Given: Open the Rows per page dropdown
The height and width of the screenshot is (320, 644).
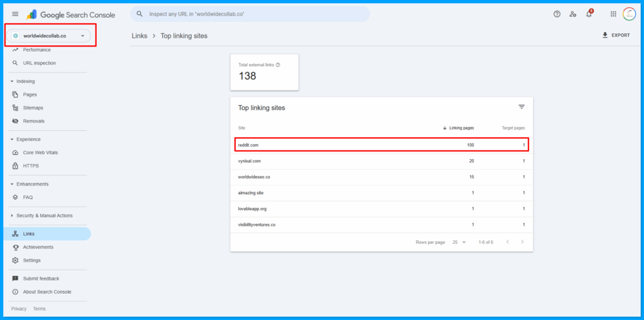Looking at the screenshot, I should tap(460, 243).
